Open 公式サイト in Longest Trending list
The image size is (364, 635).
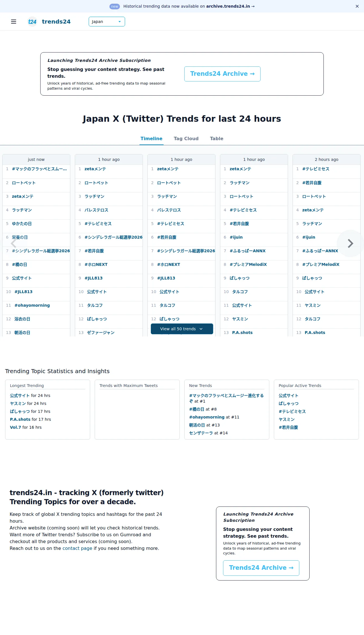pos(20,396)
